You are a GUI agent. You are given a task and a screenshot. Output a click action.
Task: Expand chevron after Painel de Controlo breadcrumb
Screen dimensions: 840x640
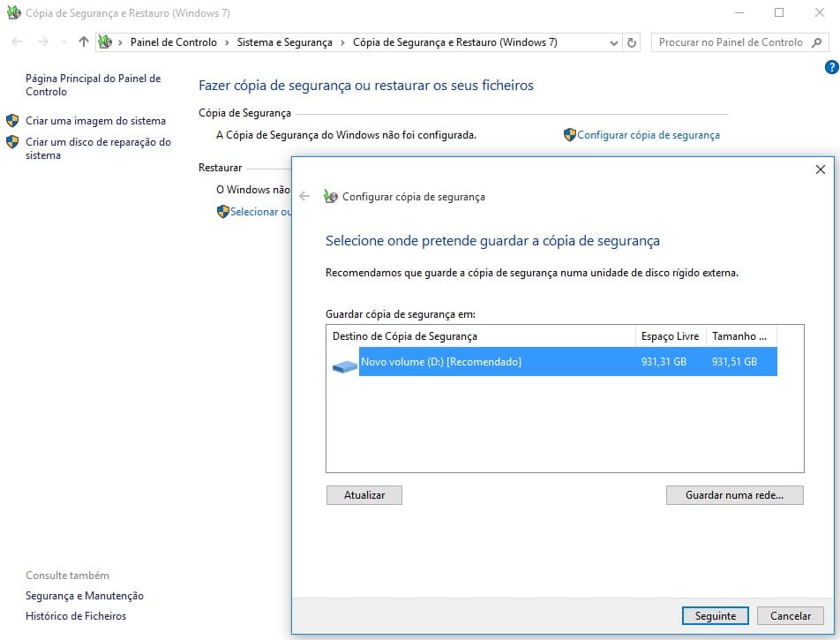(x=227, y=43)
